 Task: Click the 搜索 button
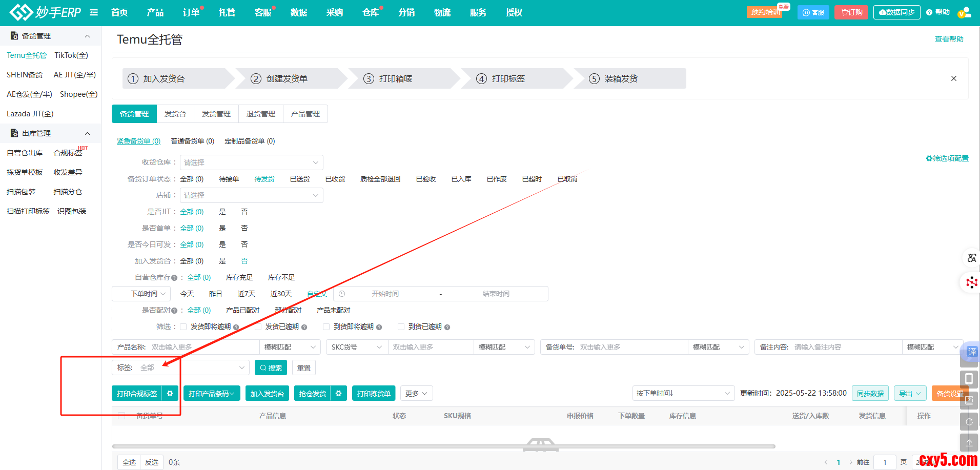click(271, 367)
